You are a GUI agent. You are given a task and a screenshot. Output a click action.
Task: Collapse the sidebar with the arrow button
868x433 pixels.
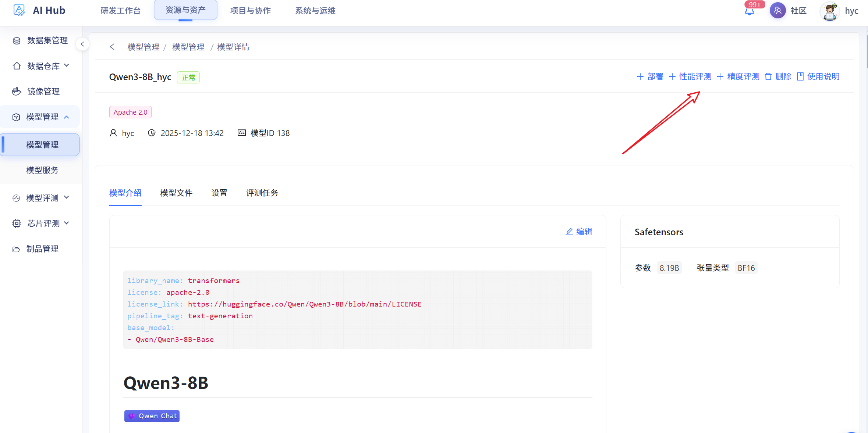click(x=82, y=44)
